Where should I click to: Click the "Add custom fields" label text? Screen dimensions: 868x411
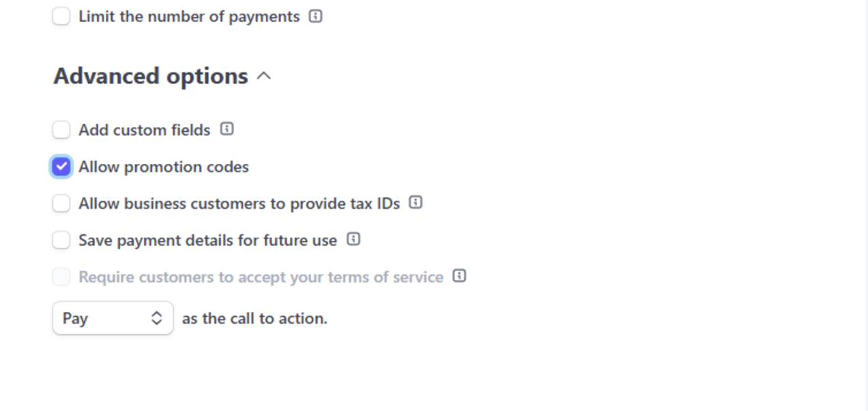(145, 130)
